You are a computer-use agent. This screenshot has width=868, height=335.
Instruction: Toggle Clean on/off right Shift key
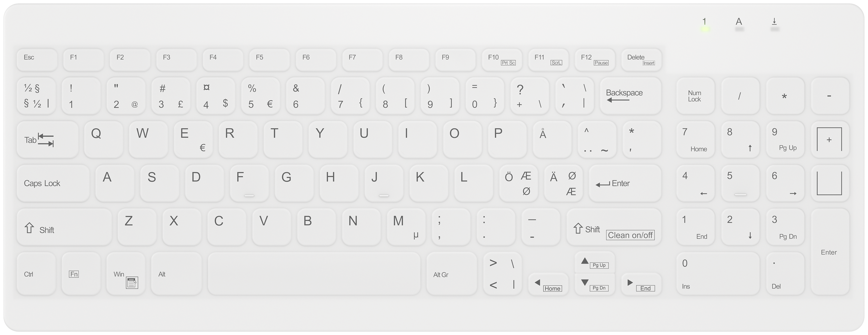click(614, 227)
